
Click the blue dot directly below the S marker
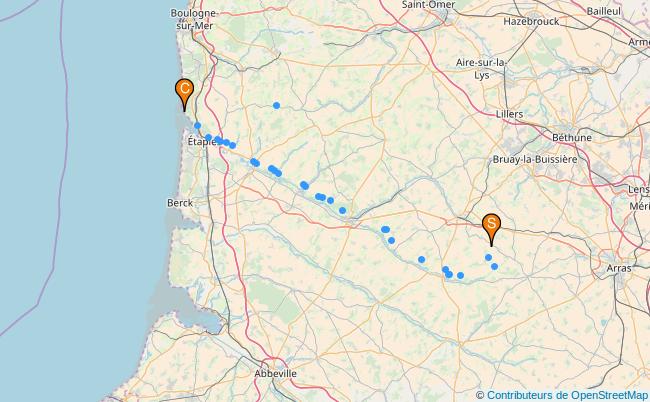488,257
